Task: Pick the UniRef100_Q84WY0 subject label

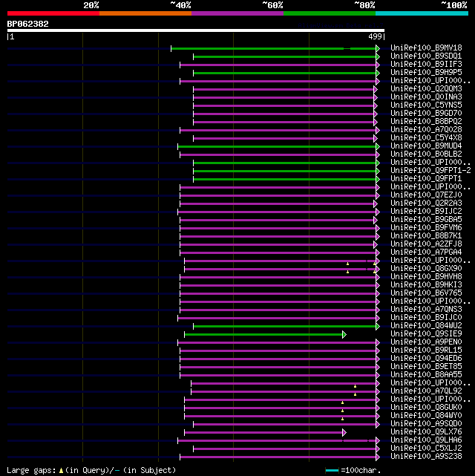Action: click(x=426, y=416)
